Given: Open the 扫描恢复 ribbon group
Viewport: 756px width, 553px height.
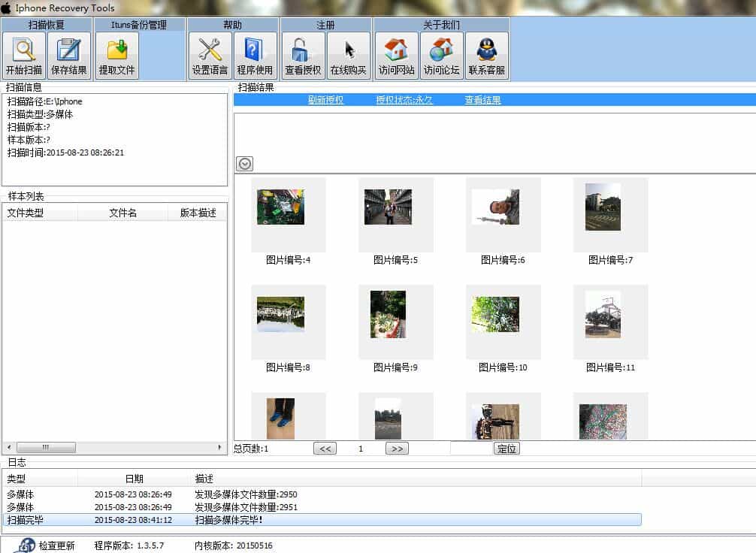Looking at the screenshot, I should point(47,25).
